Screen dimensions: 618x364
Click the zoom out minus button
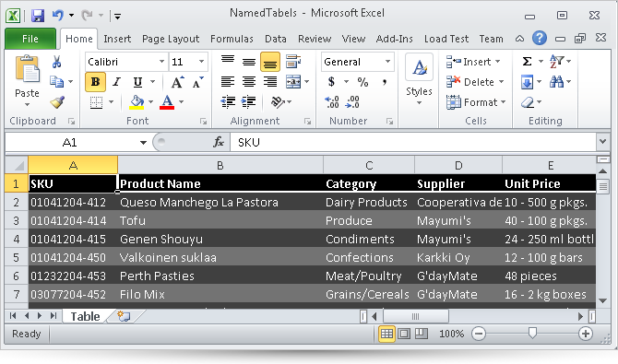pyautogui.click(x=479, y=335)
